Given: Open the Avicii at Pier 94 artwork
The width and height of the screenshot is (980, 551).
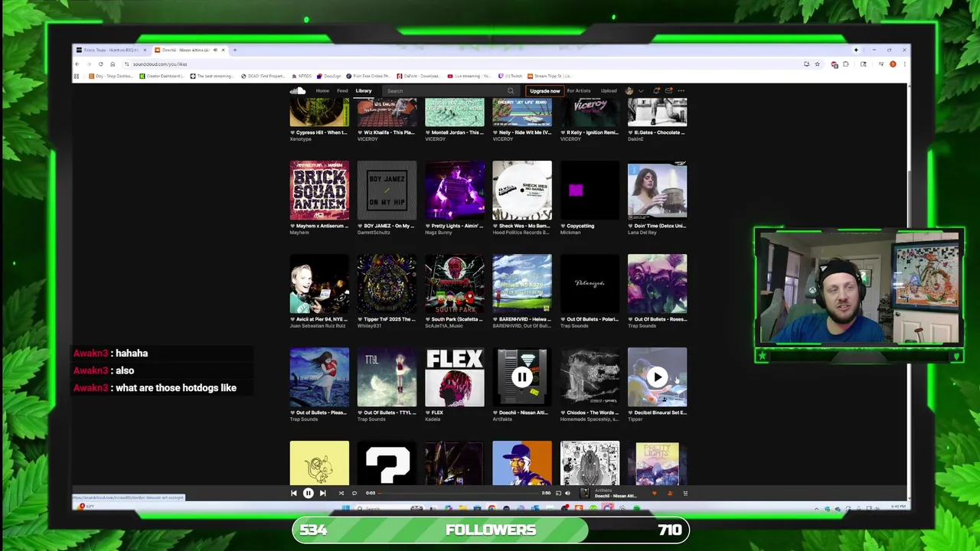Looking at the screenshot, I should (319, 283).
